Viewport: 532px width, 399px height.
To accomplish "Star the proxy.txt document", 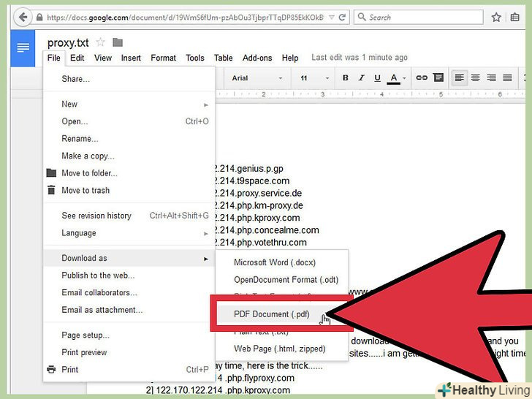I will (100, 42).
